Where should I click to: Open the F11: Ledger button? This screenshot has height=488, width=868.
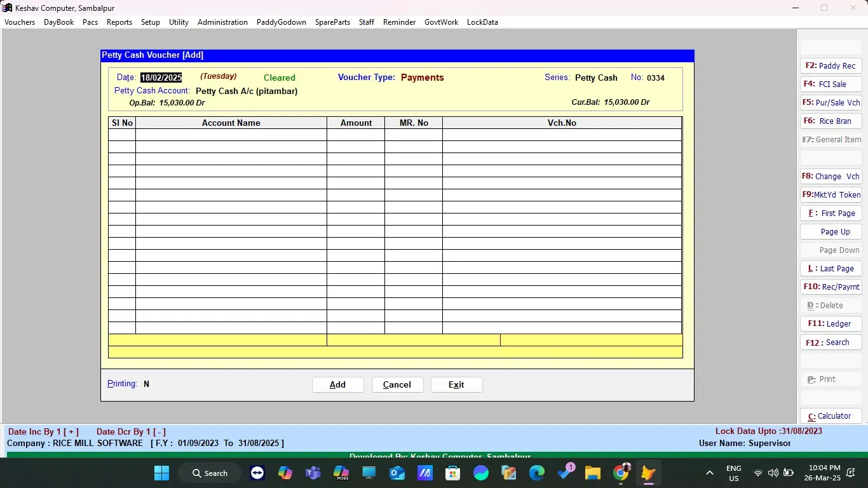click(x=831, y=324)
